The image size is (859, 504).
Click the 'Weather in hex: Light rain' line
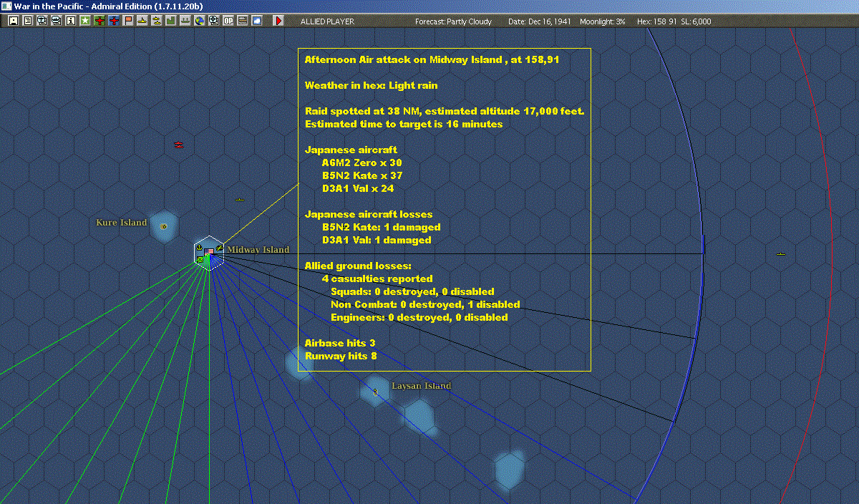point(371,85)
